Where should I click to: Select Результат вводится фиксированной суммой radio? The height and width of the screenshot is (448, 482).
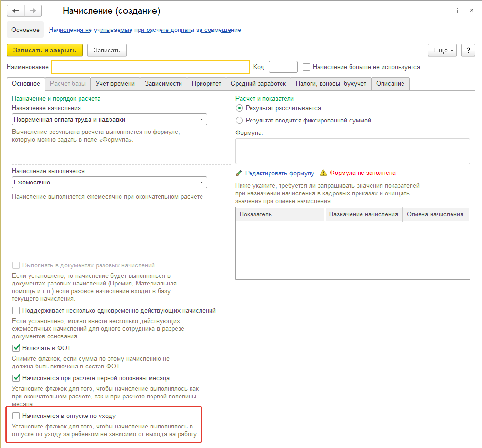(239, 120)
